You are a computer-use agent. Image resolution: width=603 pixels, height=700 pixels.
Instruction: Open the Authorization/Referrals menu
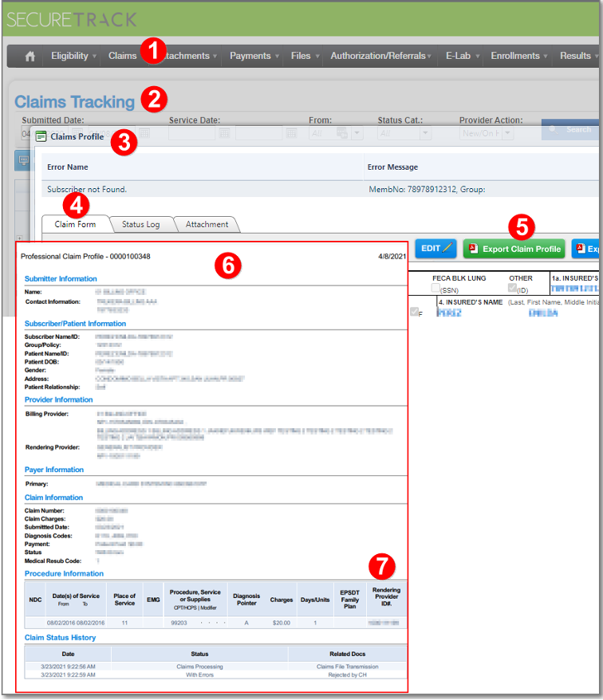[380, 56]
